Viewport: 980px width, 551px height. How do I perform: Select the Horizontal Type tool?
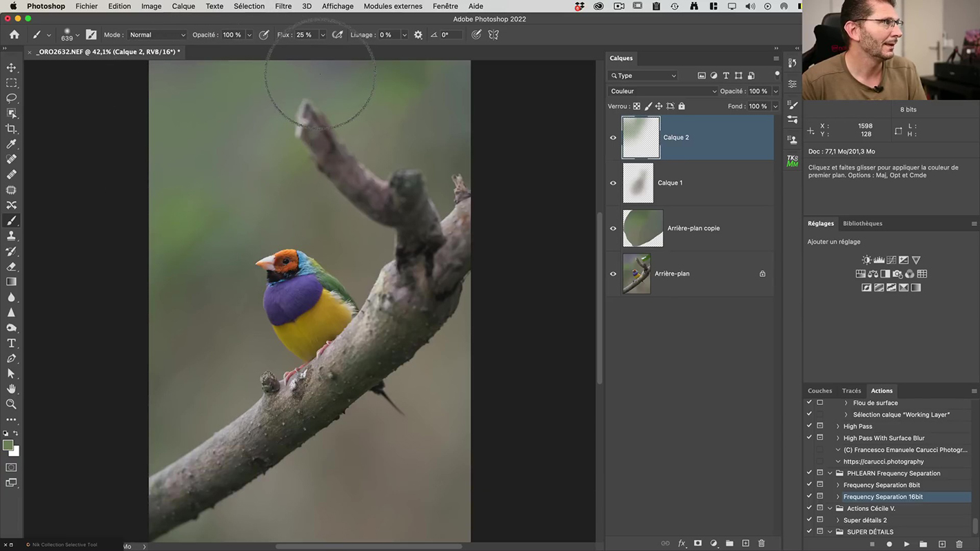click(11, 343)
